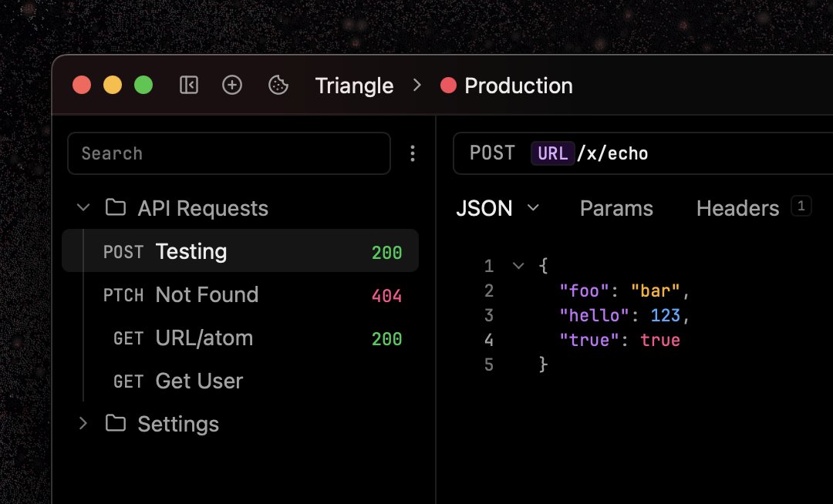The width and height of the screenshot is (833, 504).
Task: Click the pink true boolean value
Action: pyautogui.click(x=659, y=340)
